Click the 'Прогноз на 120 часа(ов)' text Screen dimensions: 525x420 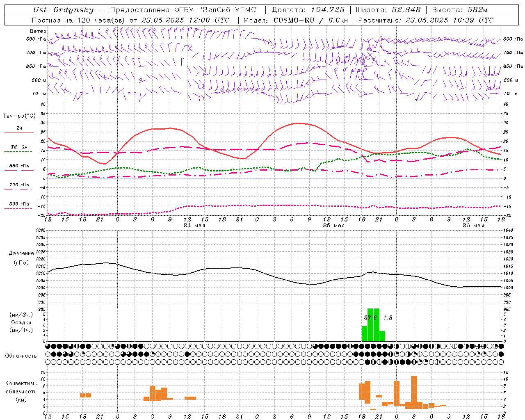(x=79, y=20)
